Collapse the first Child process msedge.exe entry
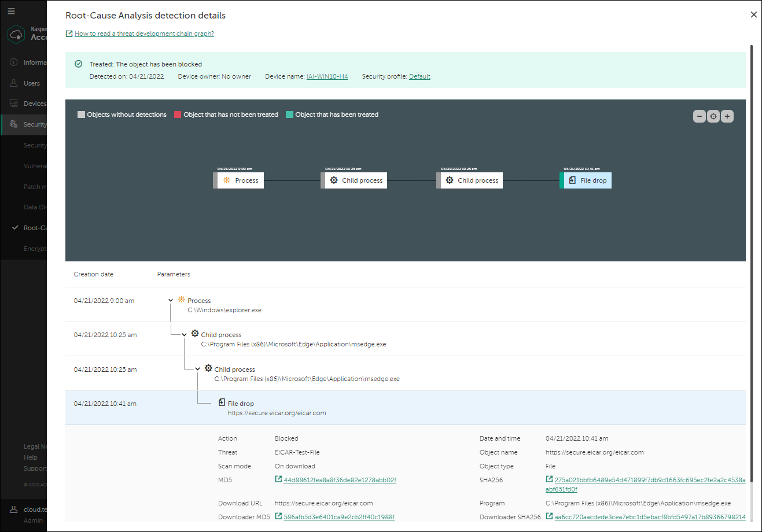 click(184, 334)
